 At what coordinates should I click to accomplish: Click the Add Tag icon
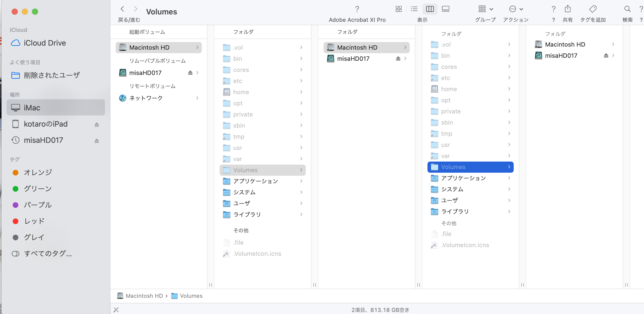point(593,9)
